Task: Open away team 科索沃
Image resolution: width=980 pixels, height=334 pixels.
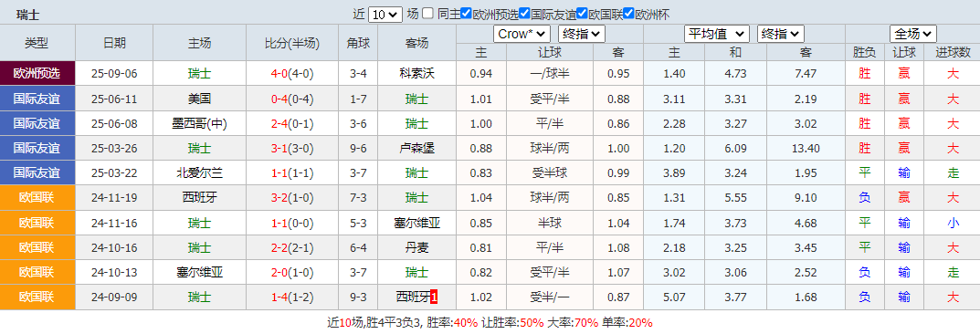Action: [x=416, y=74]
